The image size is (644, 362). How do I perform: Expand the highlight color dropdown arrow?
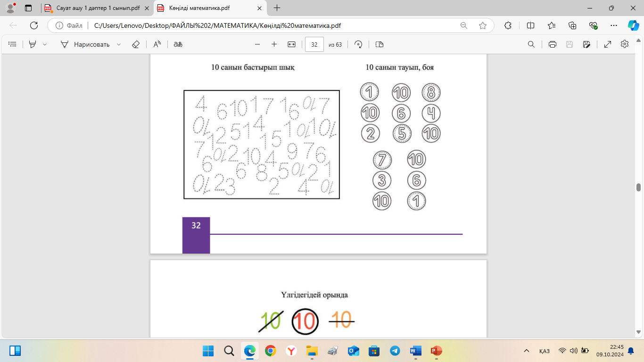(x=45, y=44)
